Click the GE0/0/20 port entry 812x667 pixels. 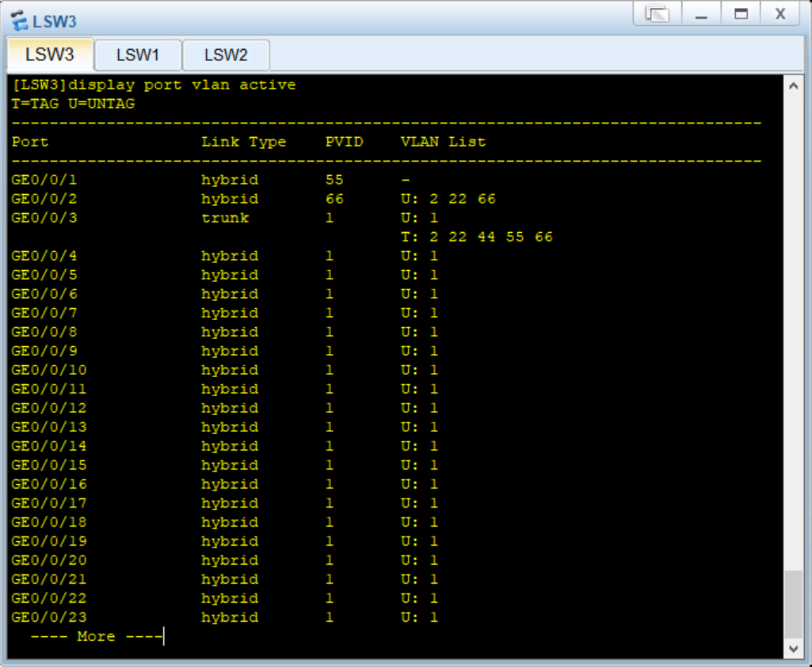[48, 560]
